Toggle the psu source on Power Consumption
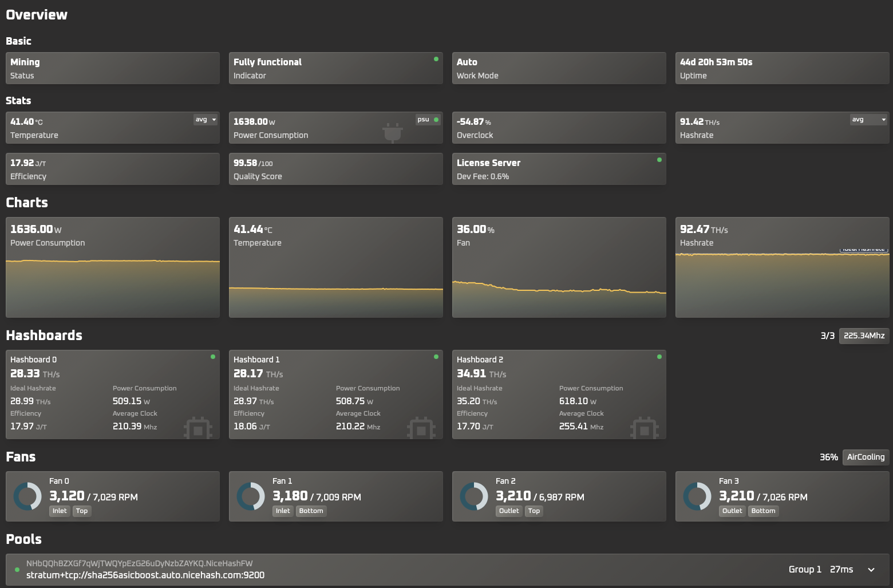 pos(428,120)
